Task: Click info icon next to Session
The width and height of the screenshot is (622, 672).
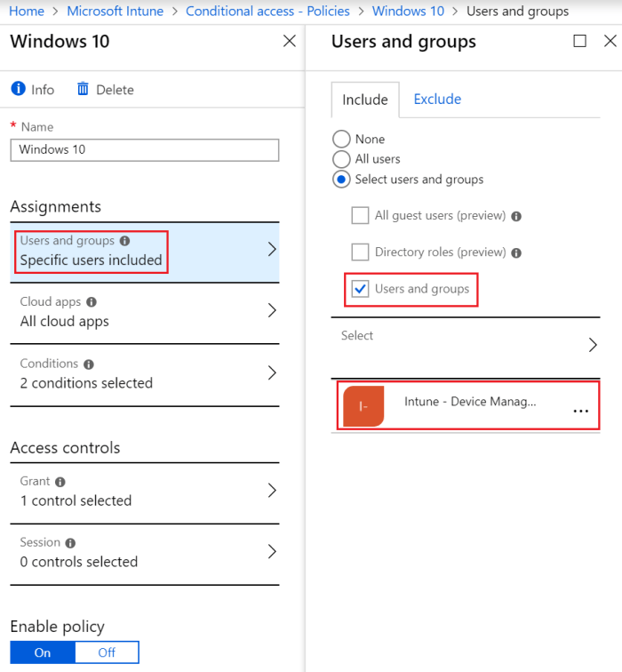Action: click(70, 543)
